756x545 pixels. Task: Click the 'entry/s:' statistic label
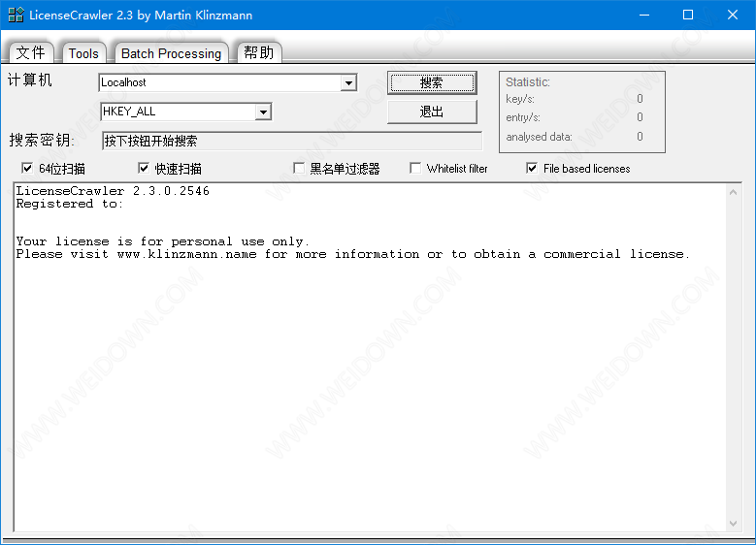pyautogui.click(x=523, y=117)
